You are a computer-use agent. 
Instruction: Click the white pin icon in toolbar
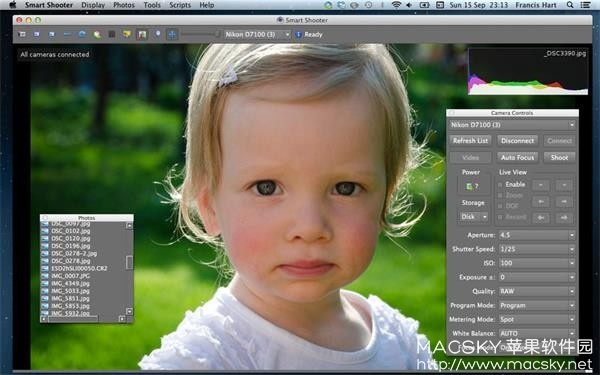pos(157,34)
